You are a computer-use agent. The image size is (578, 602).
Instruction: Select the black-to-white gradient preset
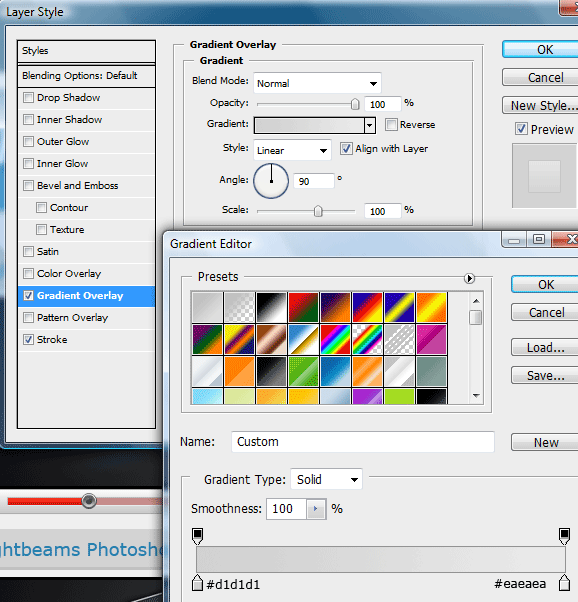272,307
